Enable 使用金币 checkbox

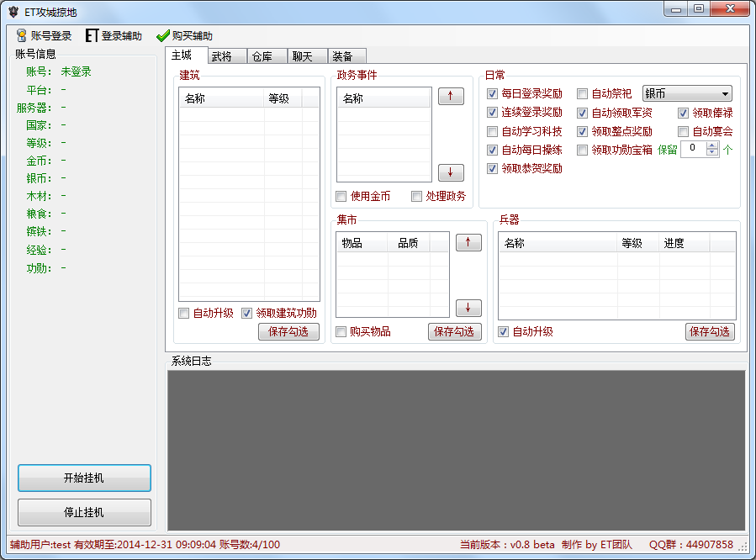(341, 196)
